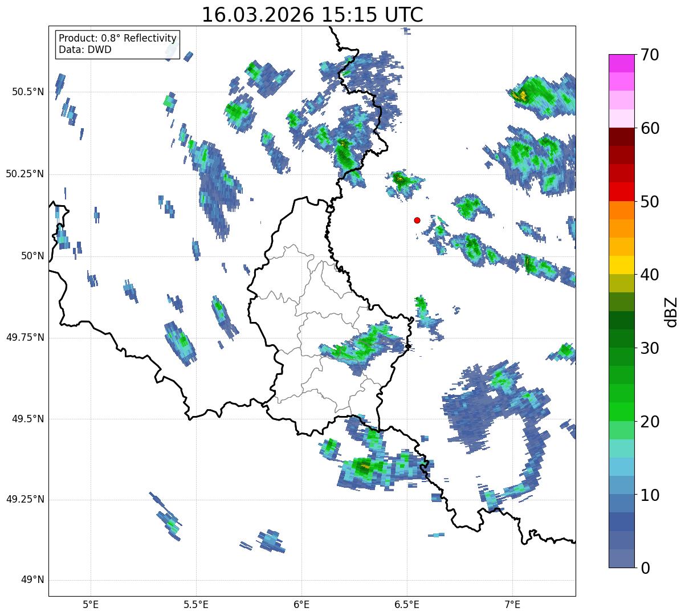Click latitude label 49.75°N
Image resolution: width=685 pixels, height=616 pixels.
pos(25,337)
